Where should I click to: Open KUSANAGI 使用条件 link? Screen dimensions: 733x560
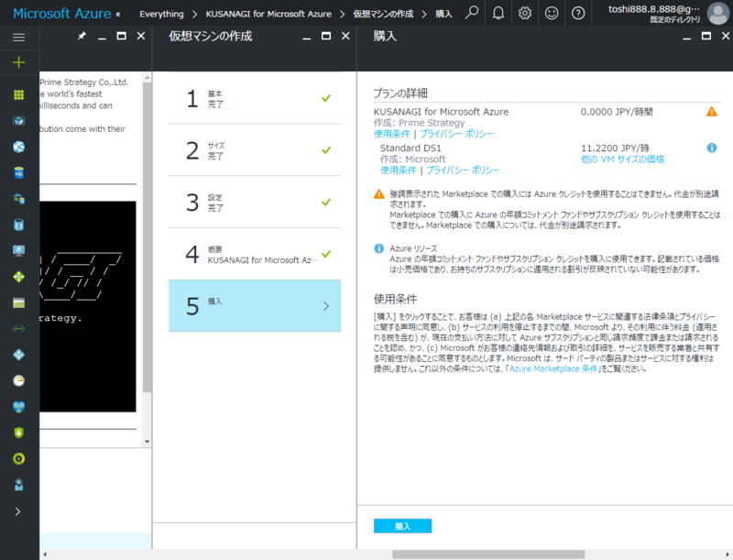(392, 134)
